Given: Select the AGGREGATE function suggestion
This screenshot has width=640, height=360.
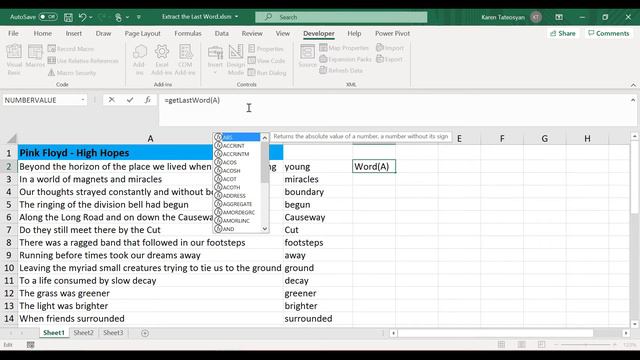Looking at the screenshot, I should coord(237,204).
